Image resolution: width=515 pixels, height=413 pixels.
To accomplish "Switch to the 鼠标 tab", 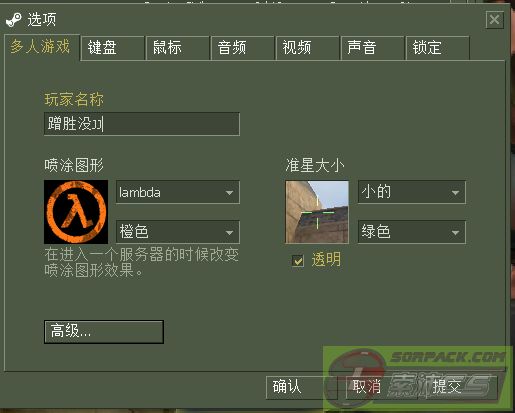I will tap(178, 48).
